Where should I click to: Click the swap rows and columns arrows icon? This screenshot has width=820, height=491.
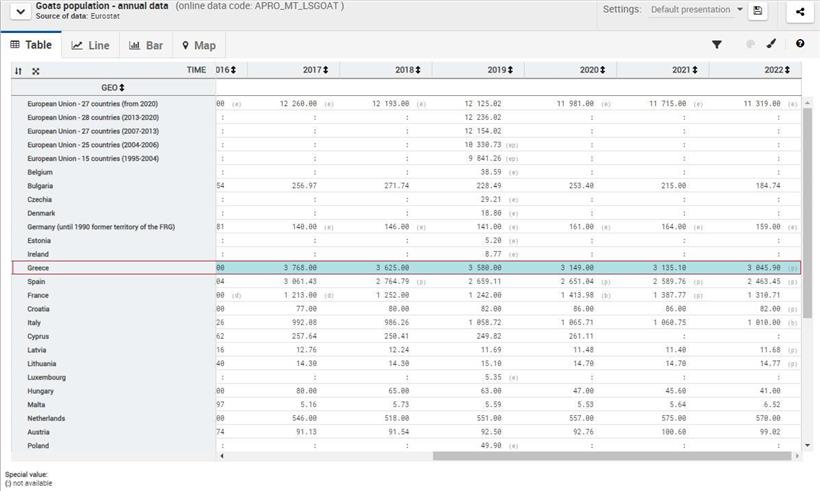click(18, 71)
